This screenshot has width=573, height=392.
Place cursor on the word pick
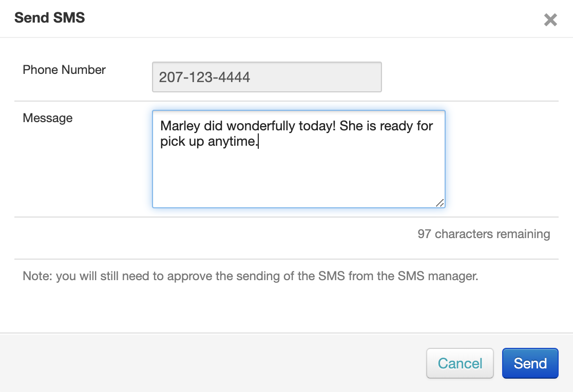pos(170,142)
